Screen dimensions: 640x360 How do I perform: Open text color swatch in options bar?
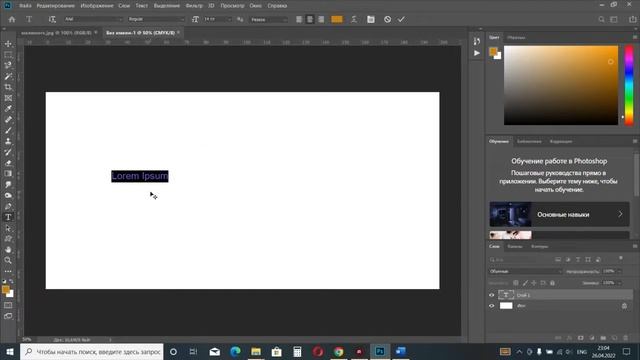pos(337,19)
